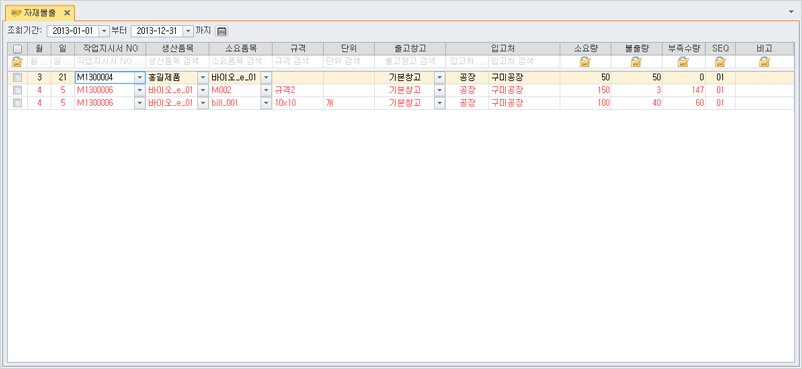Expand the bill_001 item dropdown
Screen dimensions: 802x369
point(266,103)
